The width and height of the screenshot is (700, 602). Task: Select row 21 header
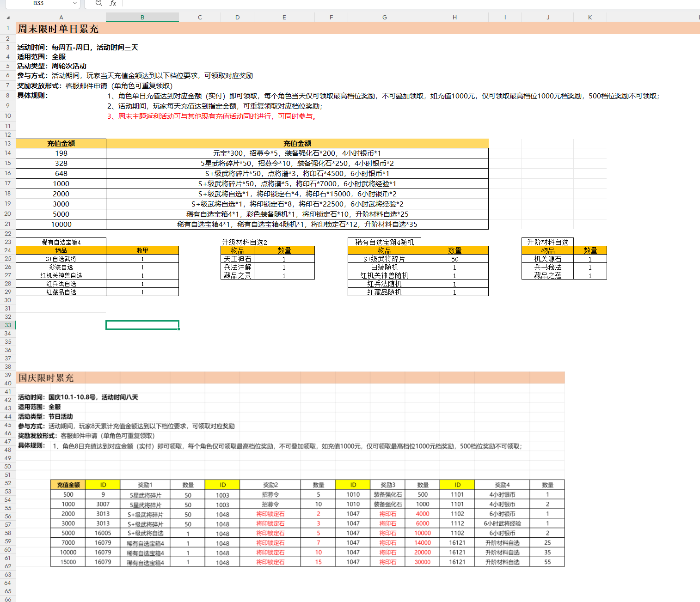pyautogui.click(x=8, y=224)
